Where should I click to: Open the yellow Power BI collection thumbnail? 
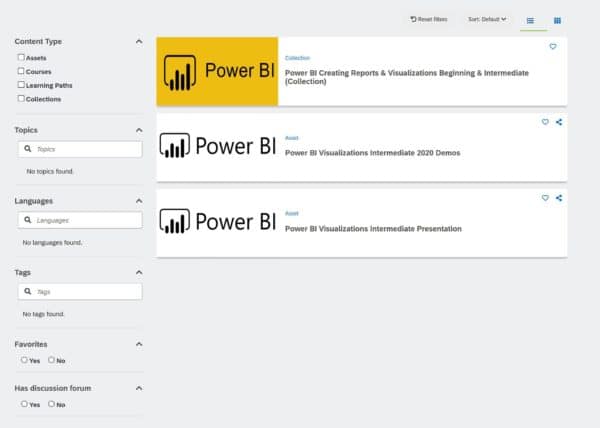[217, 71]
